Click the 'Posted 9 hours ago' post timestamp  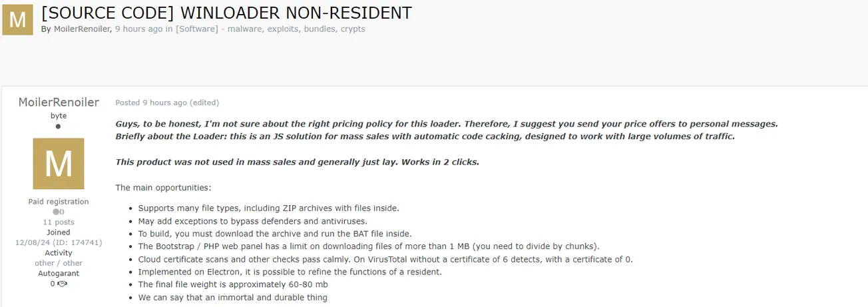tap(151, 103)
